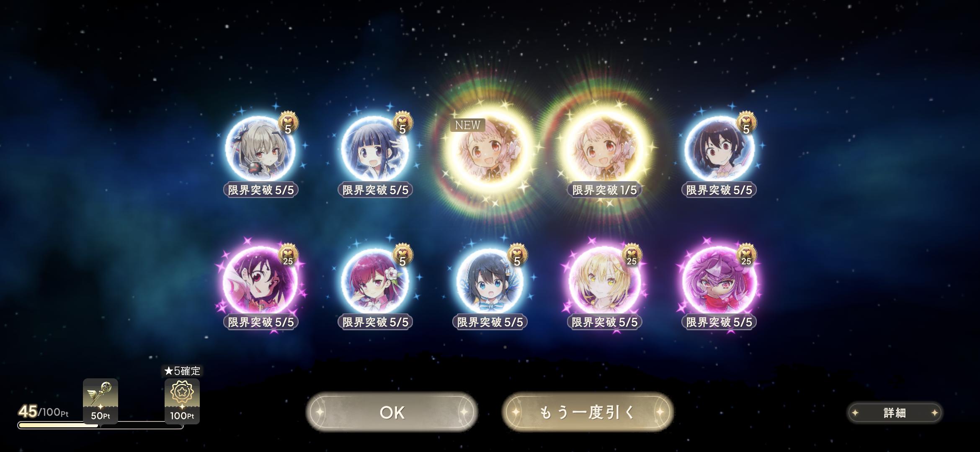This screenshot has height=452, width=980.
Task: Select the magenta-haired character with a flower
Action: tap(375, 281)
